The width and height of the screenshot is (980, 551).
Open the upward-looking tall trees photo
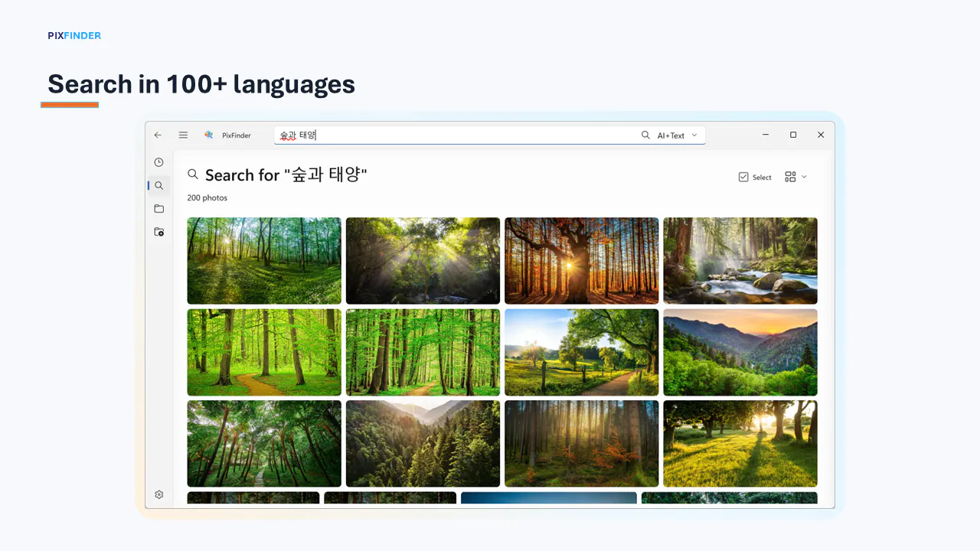coord(264,444)
